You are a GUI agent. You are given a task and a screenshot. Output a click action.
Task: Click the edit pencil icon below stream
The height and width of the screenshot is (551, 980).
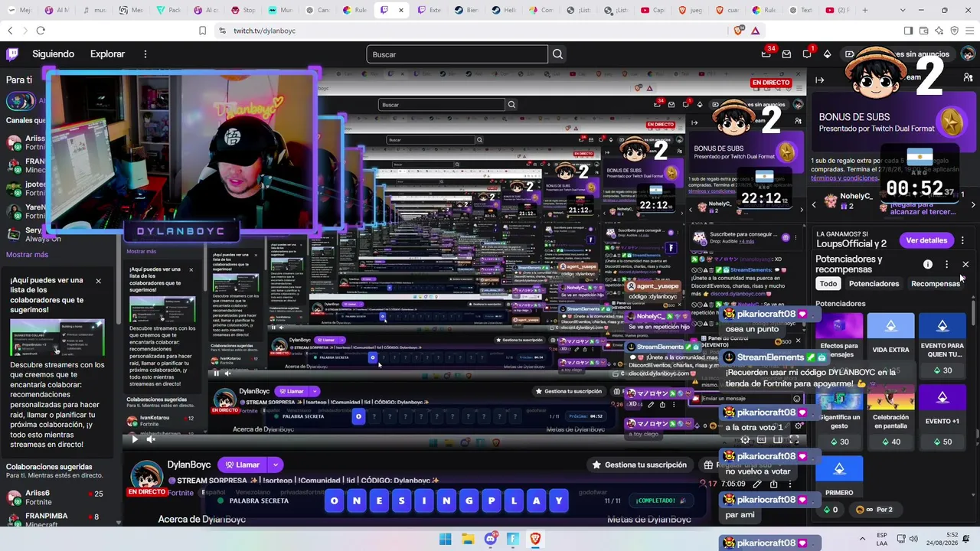tap(757, 484)
